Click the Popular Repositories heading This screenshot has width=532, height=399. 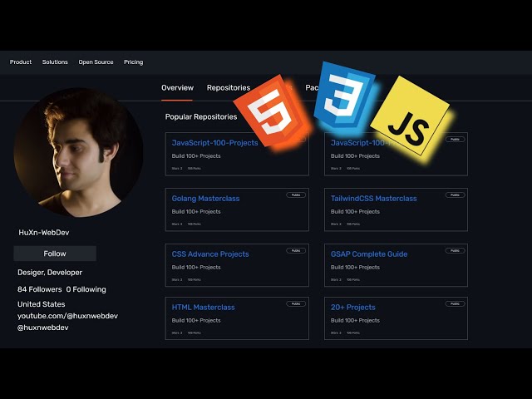click(201, 116)
